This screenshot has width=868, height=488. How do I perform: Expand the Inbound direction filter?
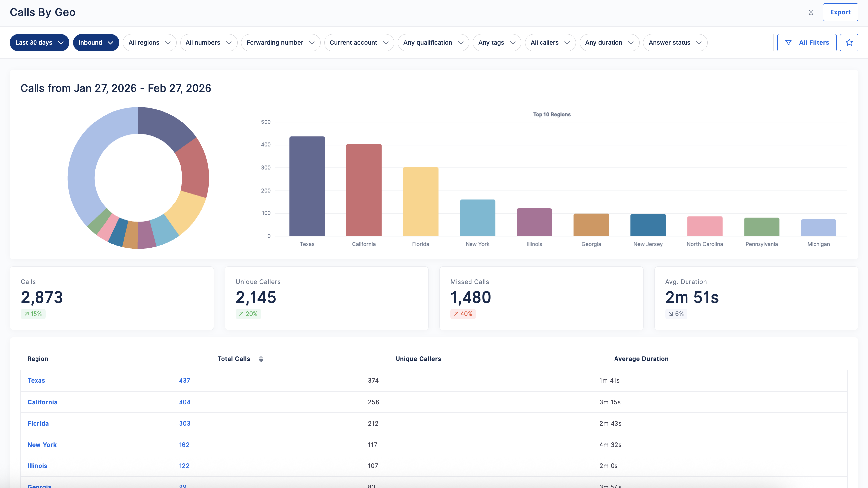point(96,43)
